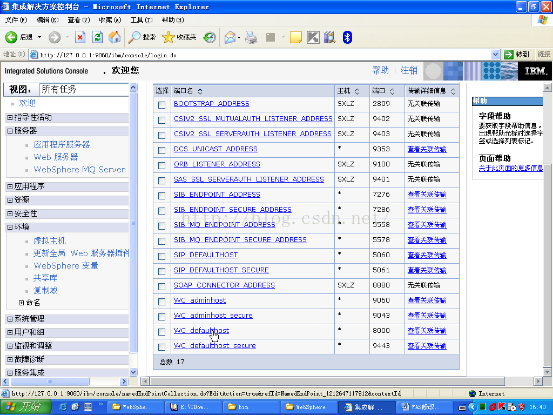Stop loading with the red X icon
This screenshot has height=415, width=553.
tap(80, 37)
